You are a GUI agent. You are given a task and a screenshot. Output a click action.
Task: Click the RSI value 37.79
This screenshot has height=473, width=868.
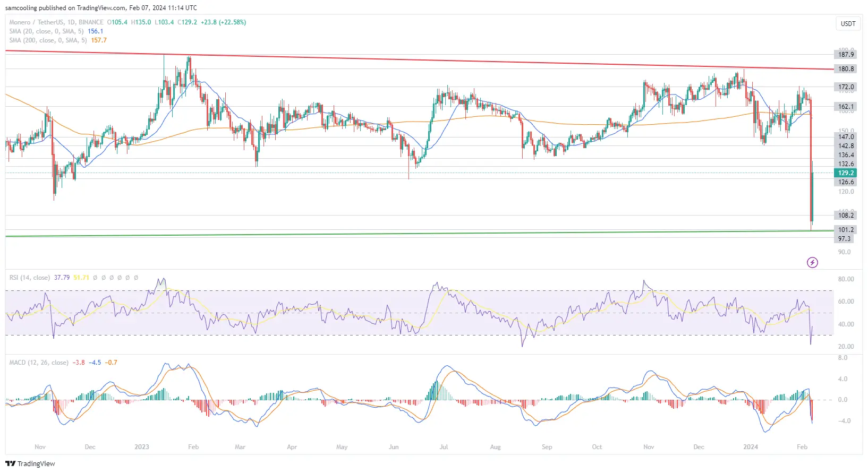[62, 278]
